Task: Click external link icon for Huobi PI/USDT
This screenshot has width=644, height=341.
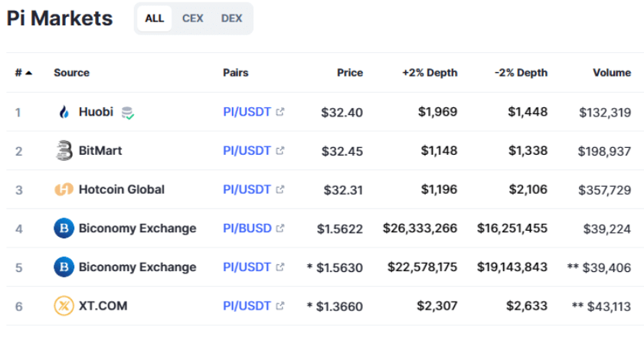Action: coord(280,112)
